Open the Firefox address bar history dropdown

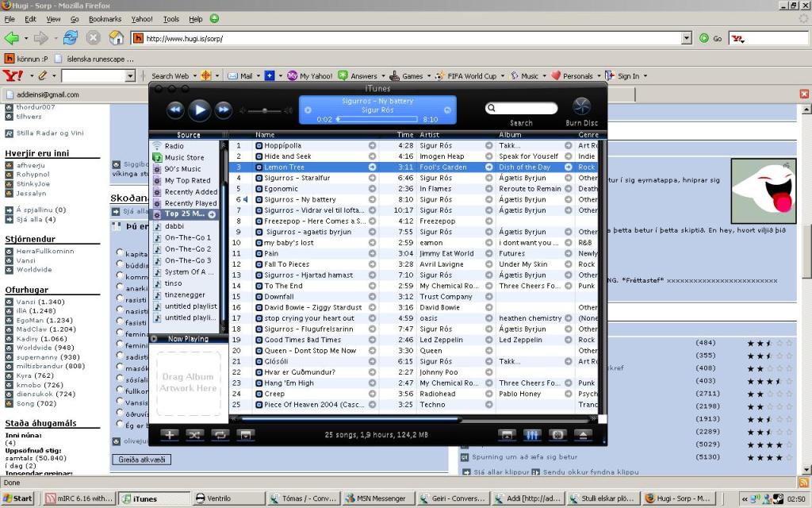(687, 38)
